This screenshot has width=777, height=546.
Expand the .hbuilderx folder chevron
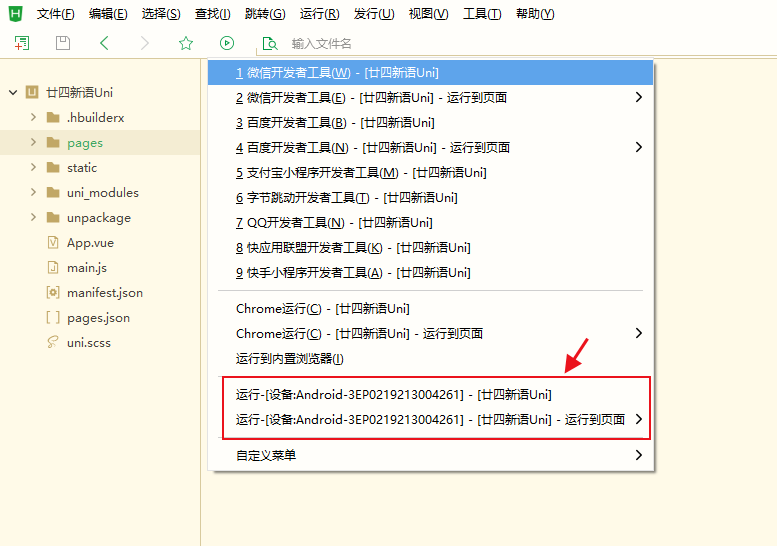(x=33, y=117)
